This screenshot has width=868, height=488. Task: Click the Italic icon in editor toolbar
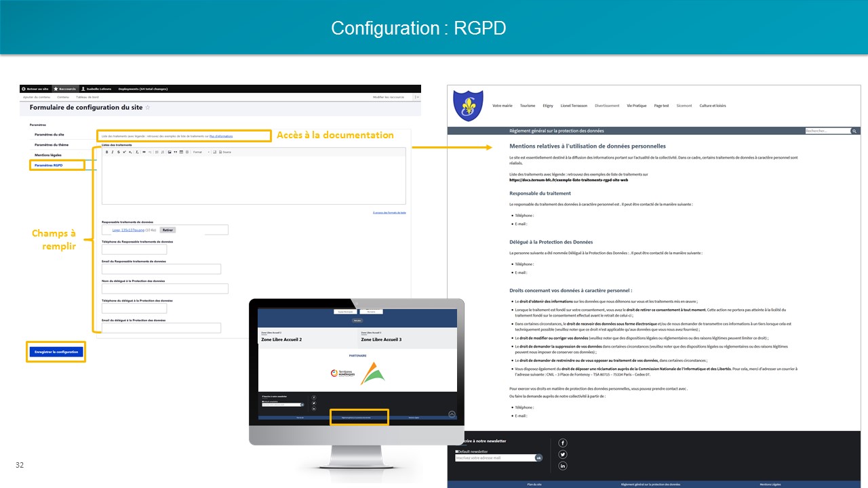pos(111,152)
